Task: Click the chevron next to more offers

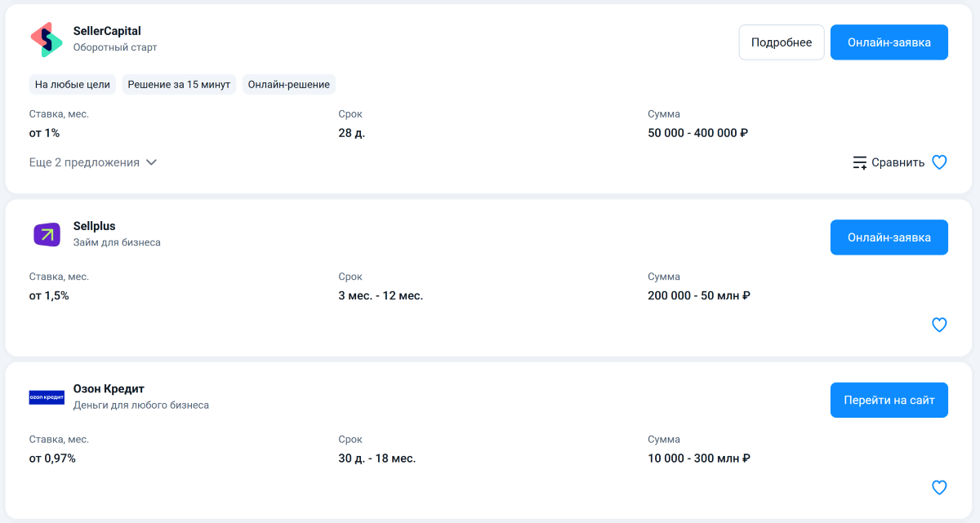Action: 151,162
